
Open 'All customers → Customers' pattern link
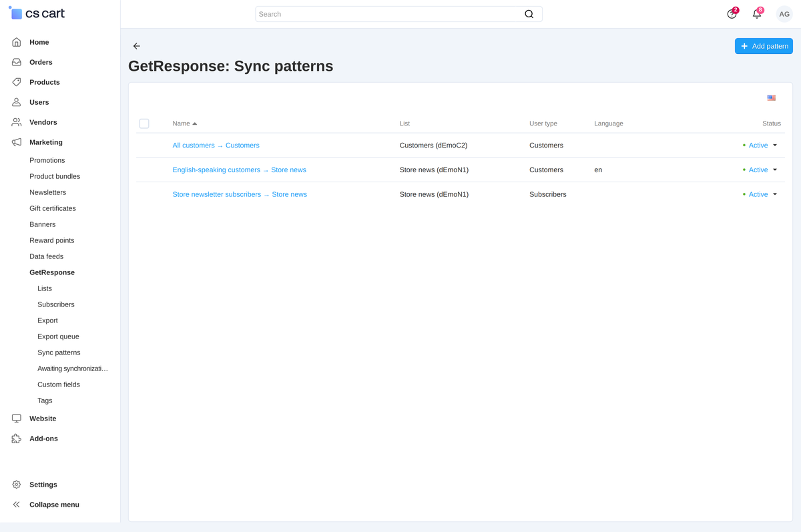[216, 146]
